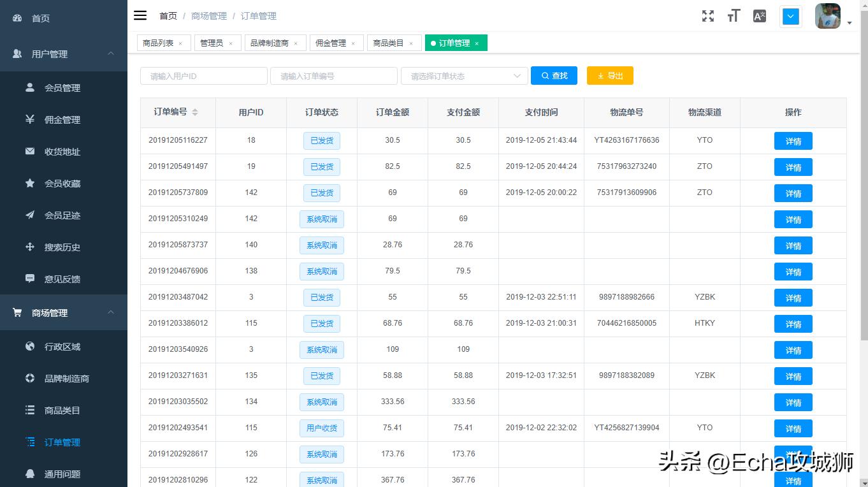
Task: Toggle sort on 订单编号 column
Action: point(195,112)
